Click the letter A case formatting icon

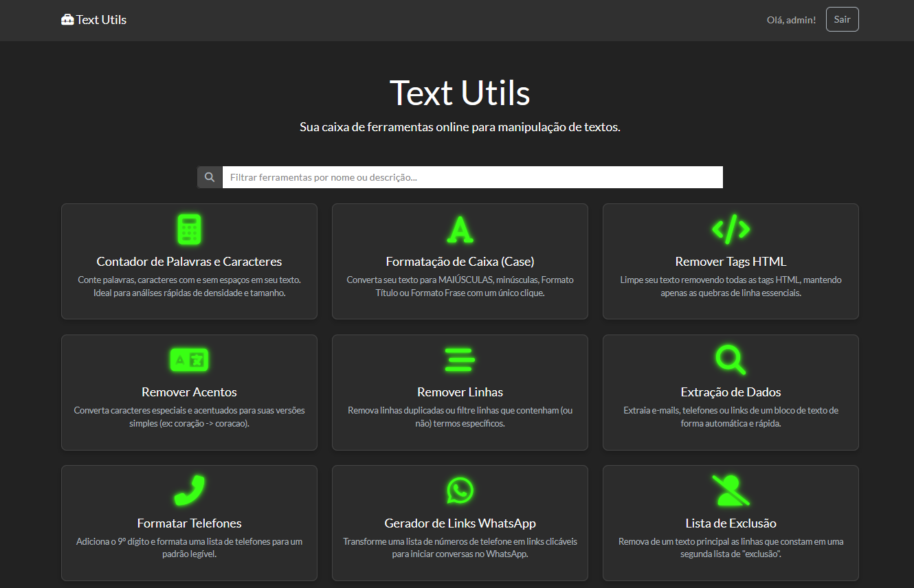pos(460,229)
